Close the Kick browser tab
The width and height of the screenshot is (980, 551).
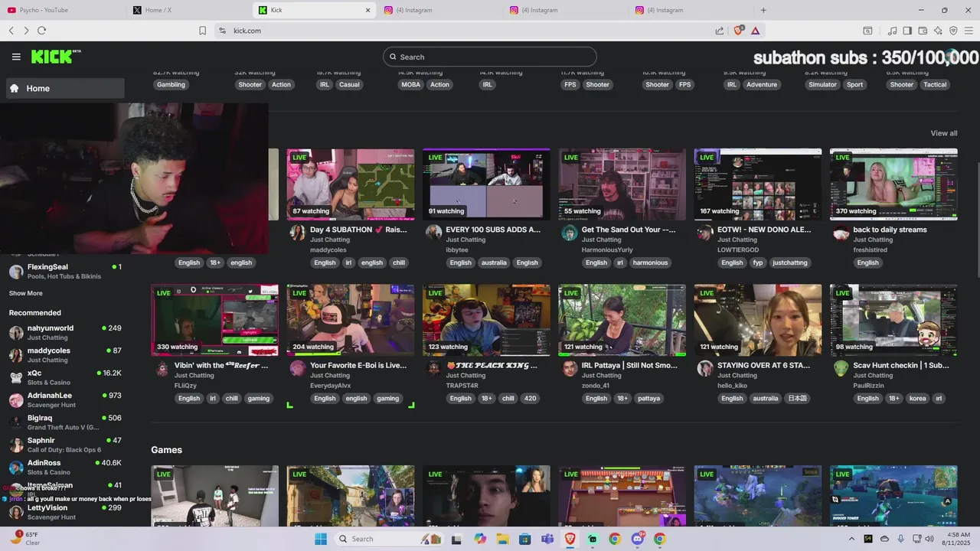click(x=367, y=10)
